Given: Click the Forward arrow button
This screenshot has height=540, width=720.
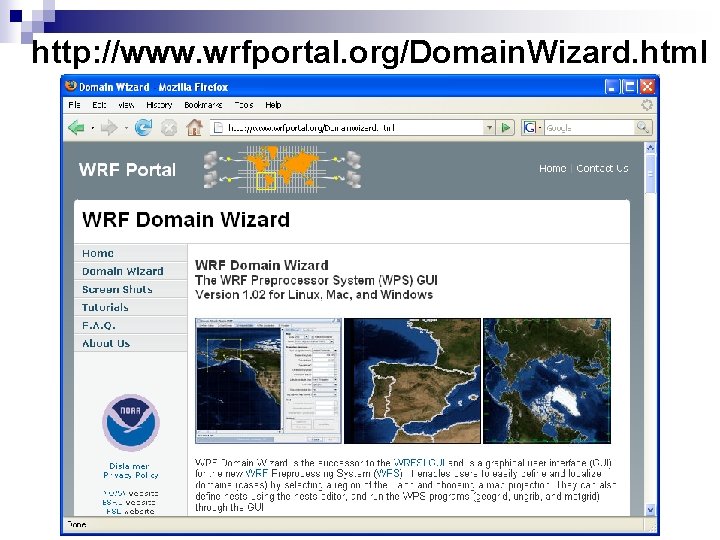Looking at the screenshot, I should pyautogui.click(x=109, y=128).
